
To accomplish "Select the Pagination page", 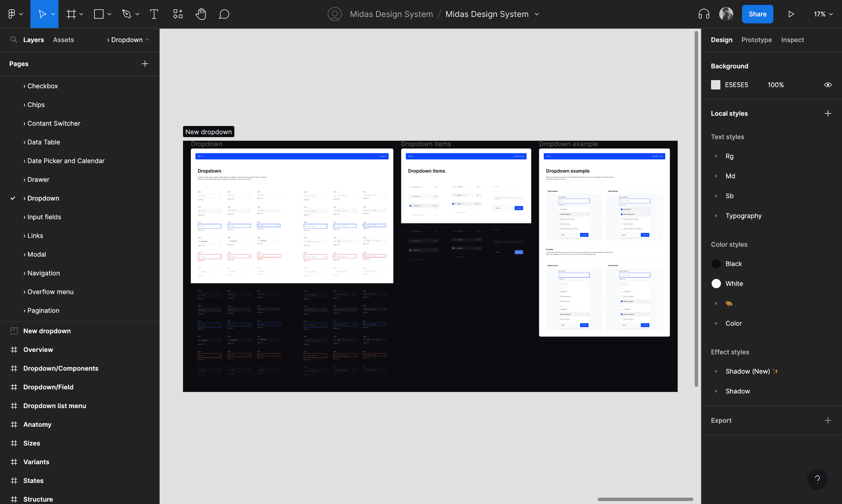I will pyautogui.click(x=43, y=310).
